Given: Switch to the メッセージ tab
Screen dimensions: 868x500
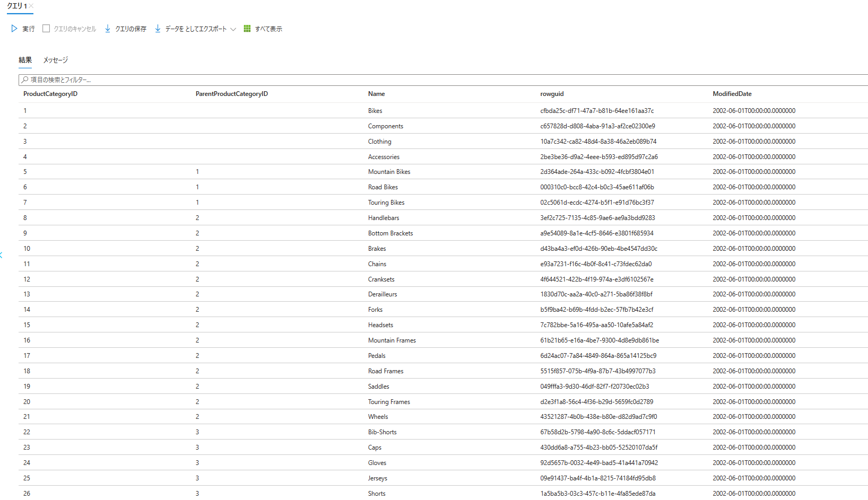Looking at the screenshot, I should (55, 60).
